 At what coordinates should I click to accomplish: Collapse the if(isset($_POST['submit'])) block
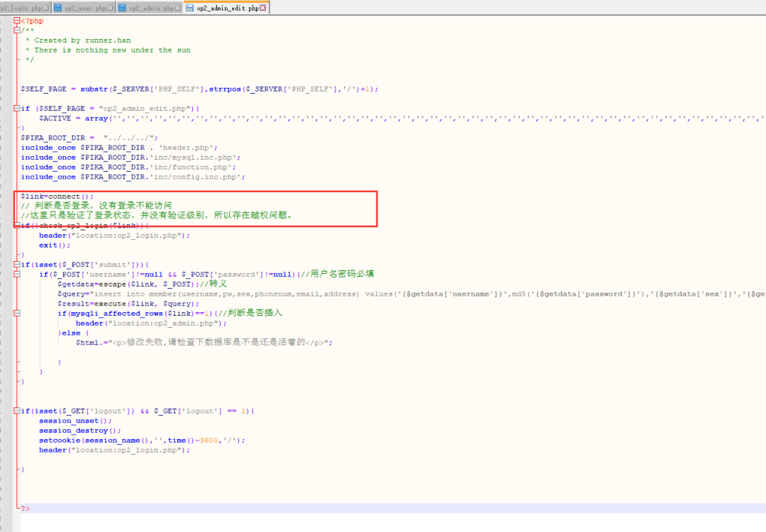click(x=16, y=265)
